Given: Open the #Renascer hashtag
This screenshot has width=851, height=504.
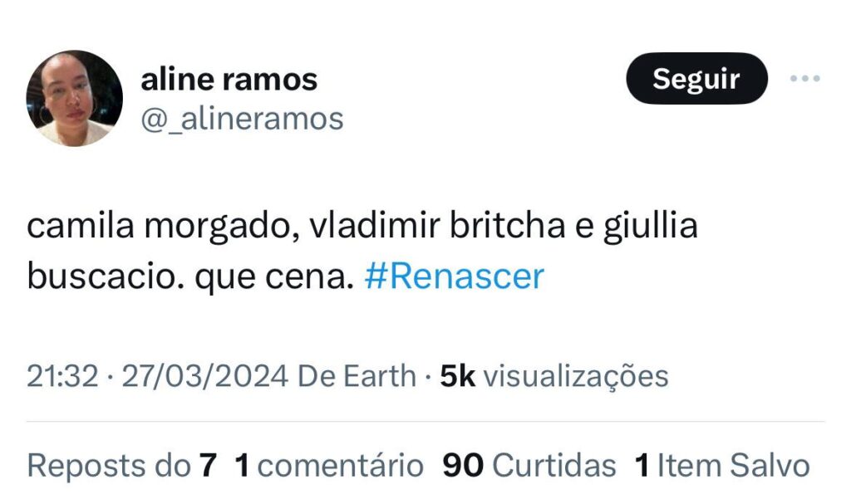Looking at the screenshot, I should pos(454,276).
